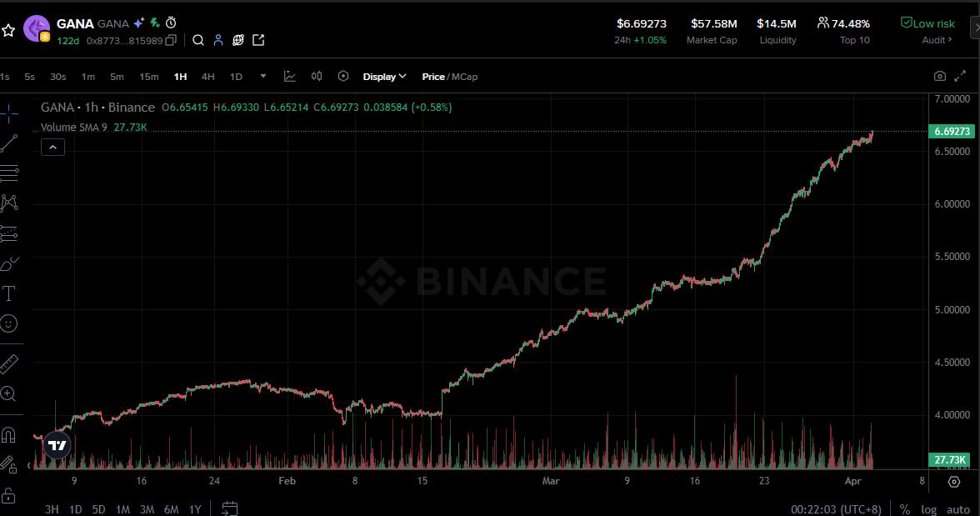This screenshot has height=516, width=980.
Task: Collapse the indicator legend with chevron
Action: (x=53, y=148)
